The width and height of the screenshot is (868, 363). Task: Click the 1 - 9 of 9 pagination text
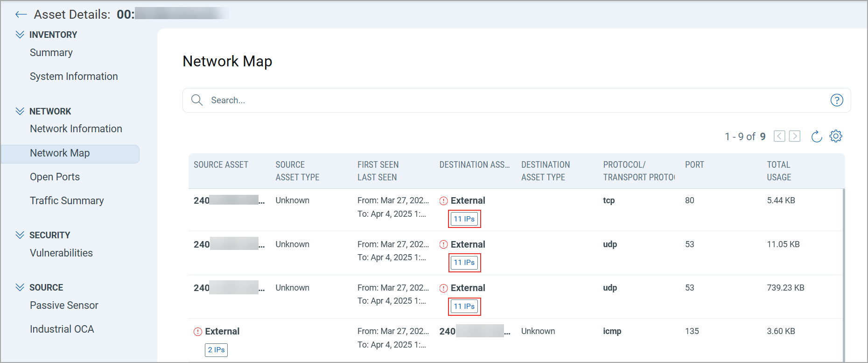[745, 136]
